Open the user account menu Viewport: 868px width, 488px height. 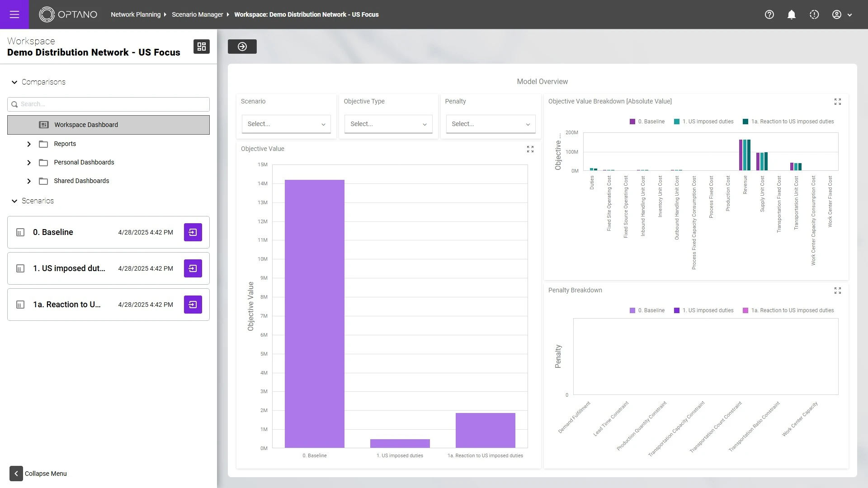837,14
